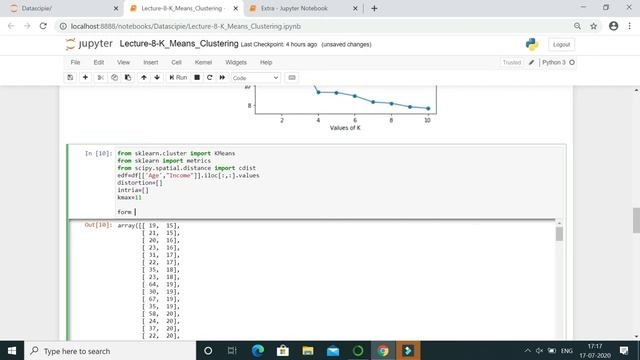Open the Mail app from taskbar
The width and height of the screenshot is (640, 360).
click(x=333, y=351)
